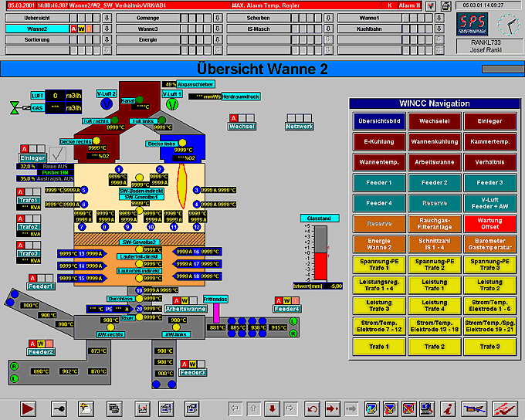Open the Scherben area tab
This screenshot has height=420, width=525.
[259, 18]
